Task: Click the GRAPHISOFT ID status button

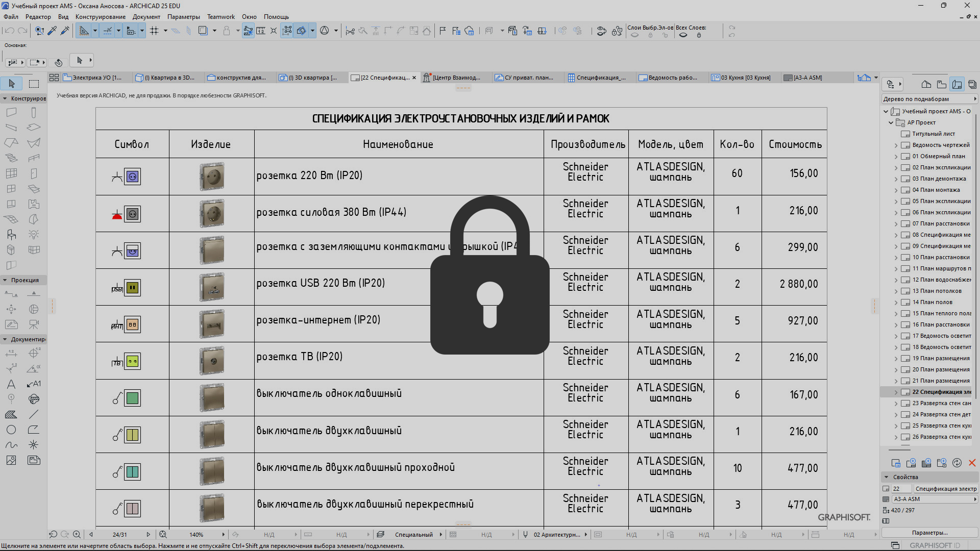Action: point(935,545)
